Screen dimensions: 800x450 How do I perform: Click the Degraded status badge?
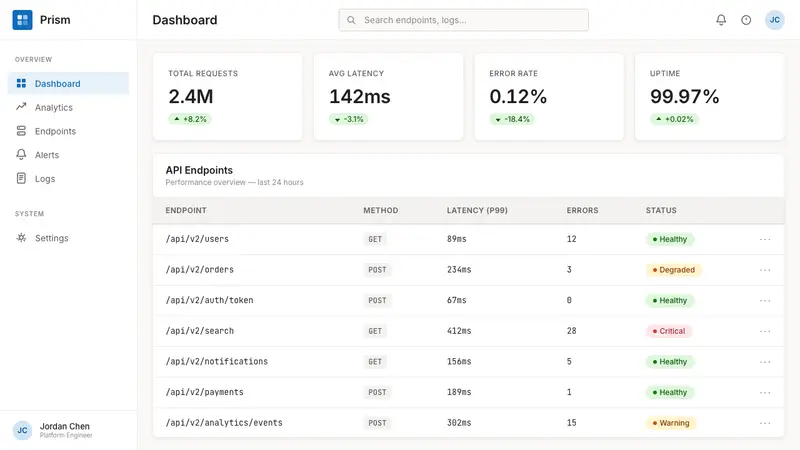coord(673,270)
